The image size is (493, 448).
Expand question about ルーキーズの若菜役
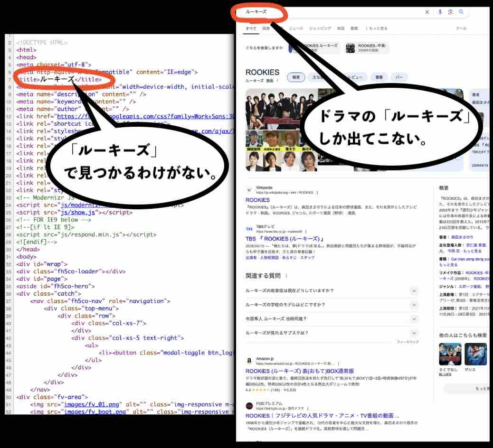pyautogui.click(x=414, y=290)
